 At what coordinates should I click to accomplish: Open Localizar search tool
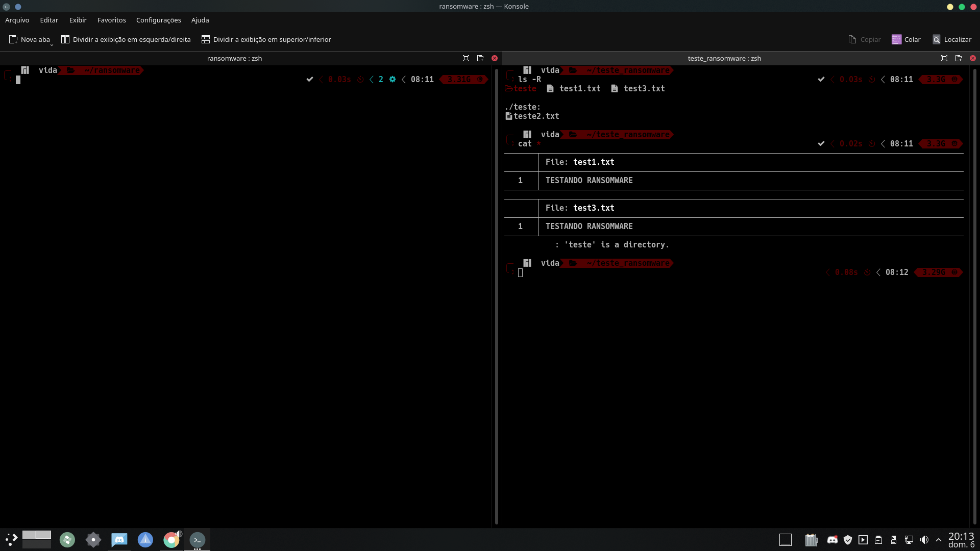click(938, 39)
